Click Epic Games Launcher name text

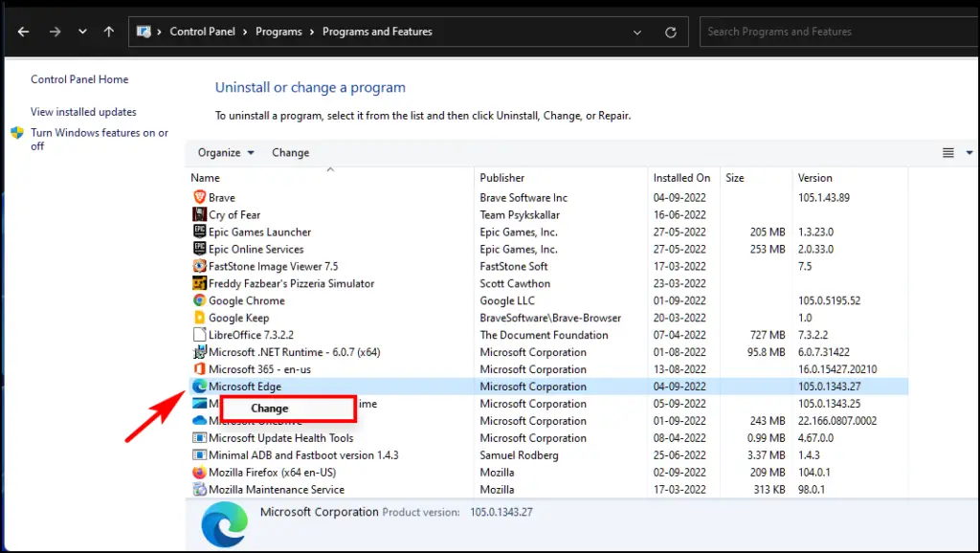260,232
